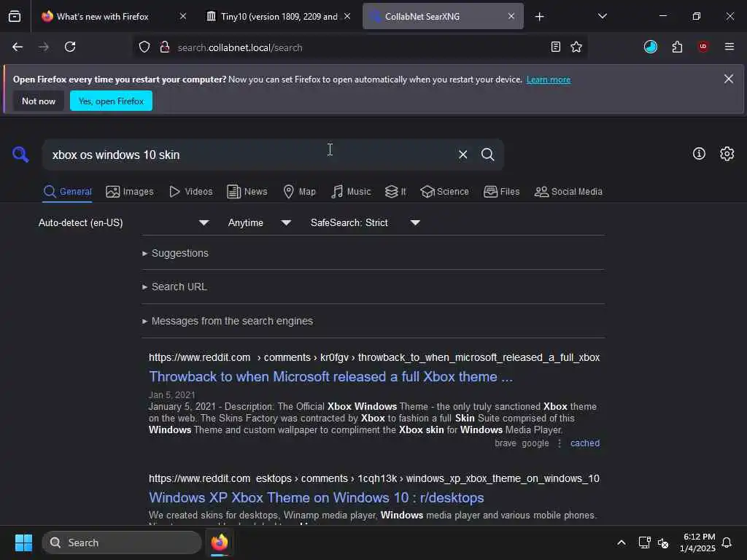747x560 pixels.
Task: Dismiss the Firefox startup notification bar
Action: point(729,79)
